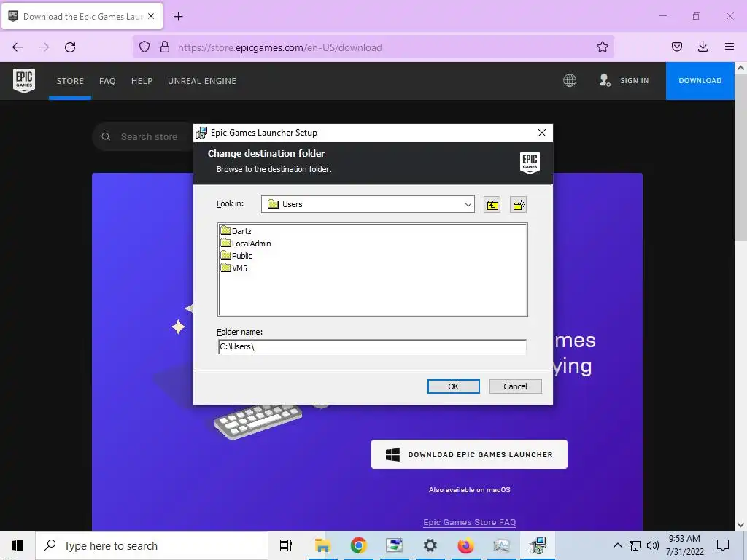Viewport: 747px width, 560px height.
Task: Click the page scrollbar up arrow
Action: [x=740, y=68]
